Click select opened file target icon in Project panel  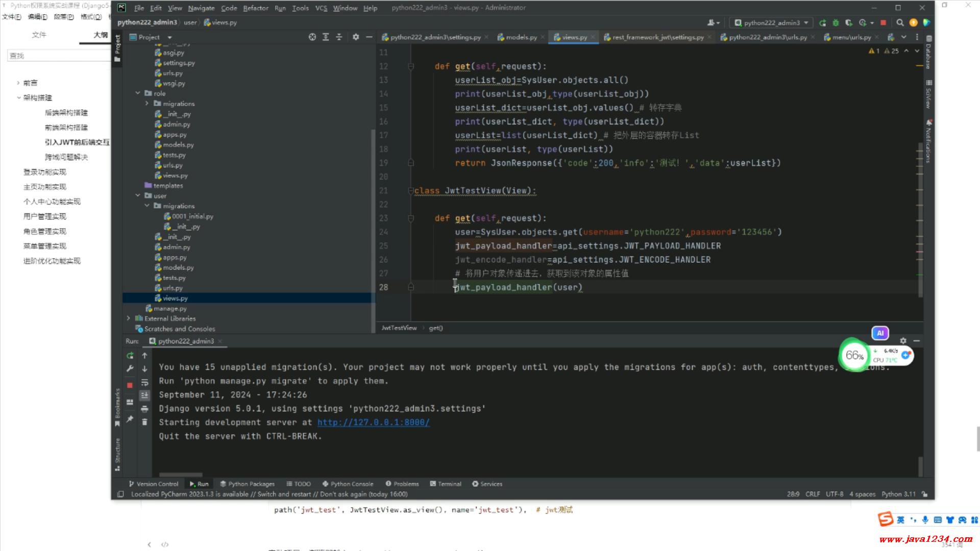312,37
